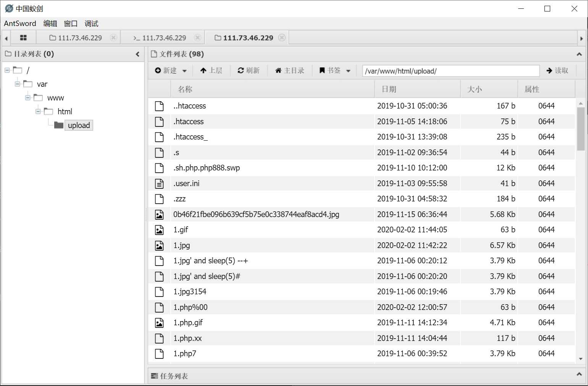Image resolution: width=588 pixels, height=386 pixels.
Task: Click the file icon of 1.php.xx
Action: pyautogui.click(x=159, y=338)
